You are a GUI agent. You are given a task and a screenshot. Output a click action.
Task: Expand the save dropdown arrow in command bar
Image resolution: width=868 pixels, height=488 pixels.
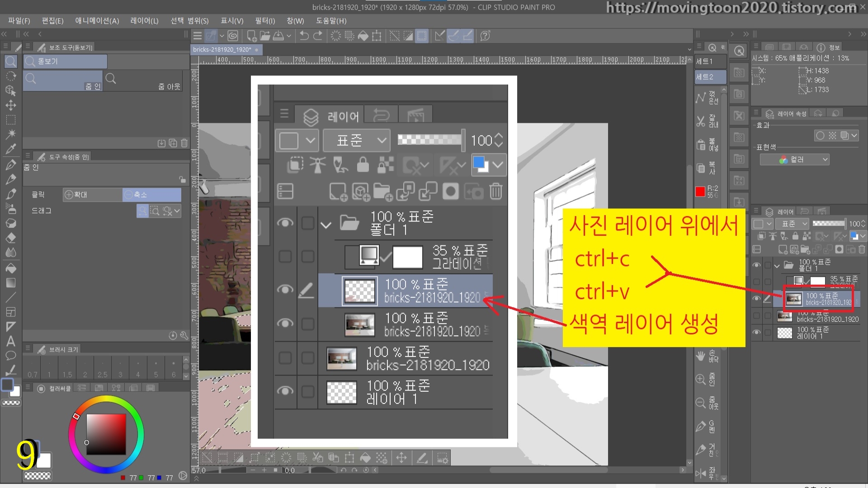click(x=289, y=36)
